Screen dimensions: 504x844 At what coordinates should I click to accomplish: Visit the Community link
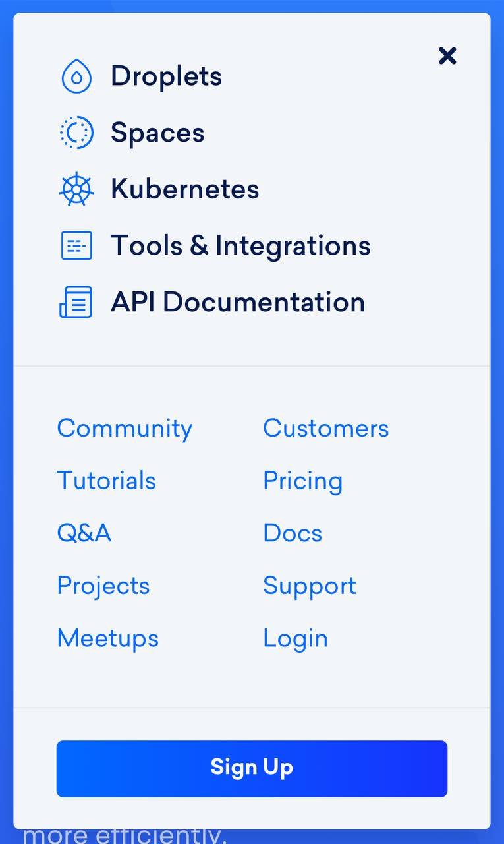(x=125, y=429)
